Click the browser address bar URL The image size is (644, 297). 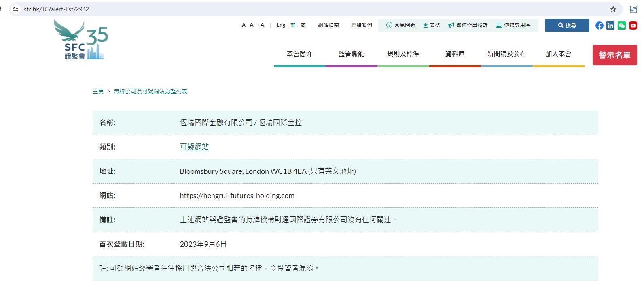(x=56, y=9)
